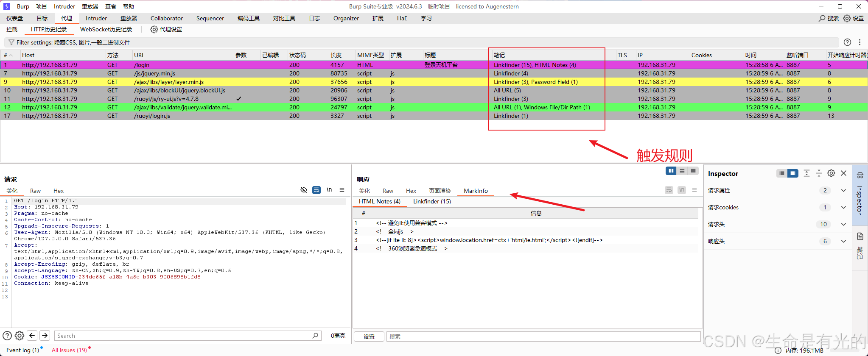Click the 设置 button below the response panel
This screenshot has width=868, height=356.
coord(369,337)
